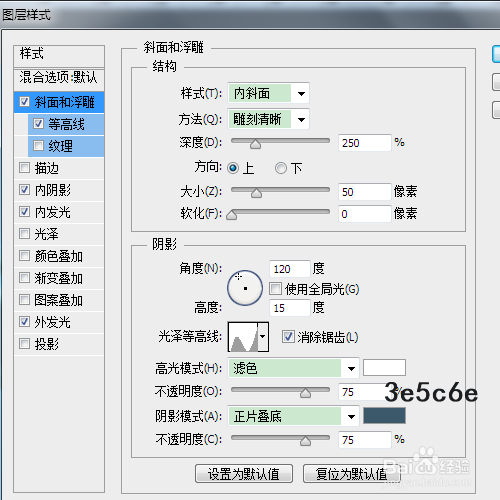Click the 软化 slider handle
The width and height of the screenshot is (500, 500).
pos(231,215)
